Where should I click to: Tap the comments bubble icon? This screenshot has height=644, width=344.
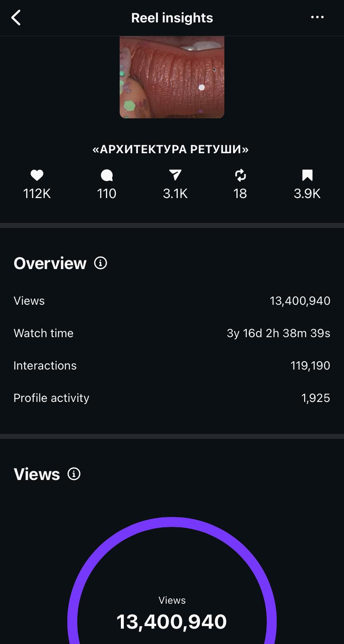click(x=107, y=176)
